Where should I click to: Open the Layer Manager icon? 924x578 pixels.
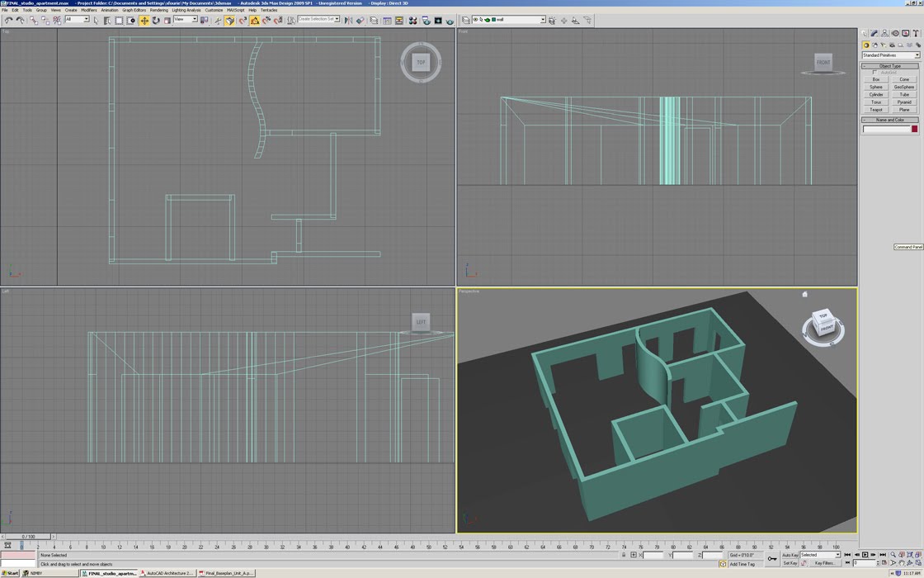(x=374, y=21)
